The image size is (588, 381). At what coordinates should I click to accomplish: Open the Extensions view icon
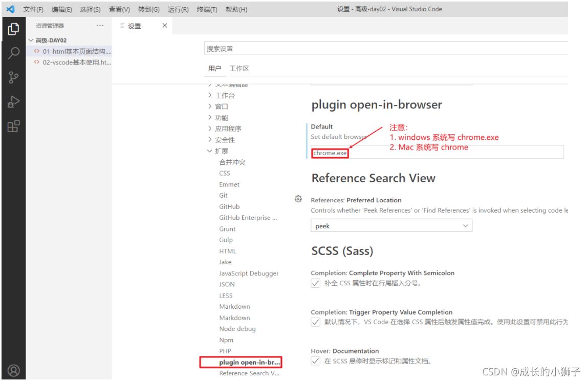pos(13,126)
